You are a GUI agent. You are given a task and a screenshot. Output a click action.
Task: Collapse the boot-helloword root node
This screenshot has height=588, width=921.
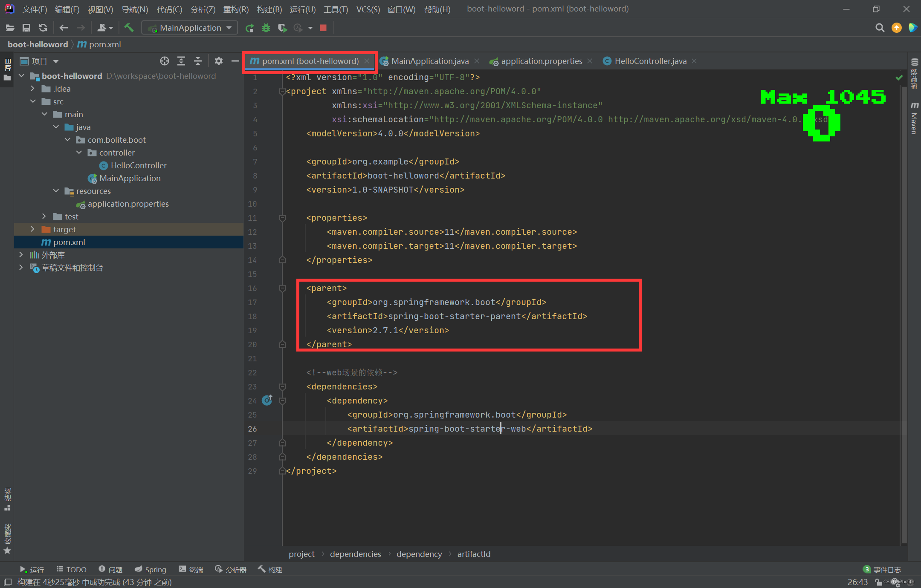(x=21, y=76)
